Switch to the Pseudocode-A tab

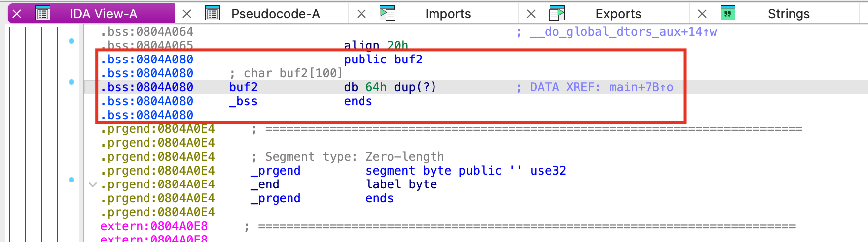(276, 14)
